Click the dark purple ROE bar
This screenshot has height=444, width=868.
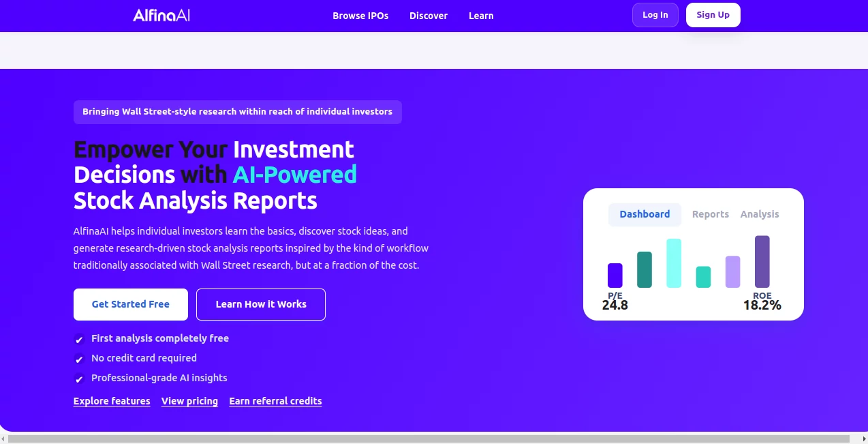[x=762, y=262]
